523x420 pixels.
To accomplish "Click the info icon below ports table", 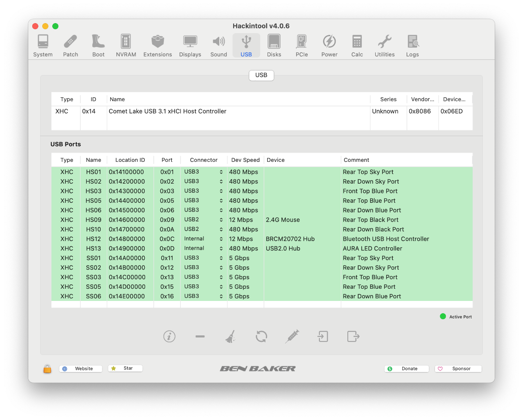I will pyautogui.click(x=169, y=336).
